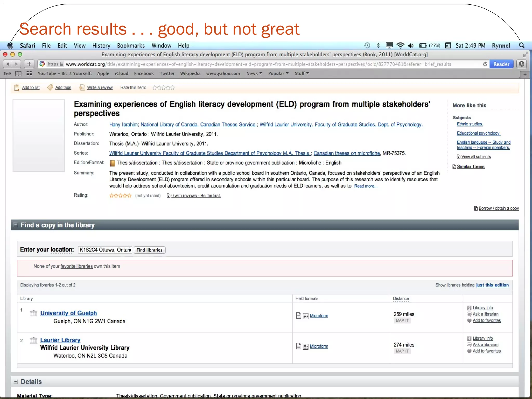Open Spotlight search magnifier icon
This screenshot has height=399, width=532.
coord(521,45)
